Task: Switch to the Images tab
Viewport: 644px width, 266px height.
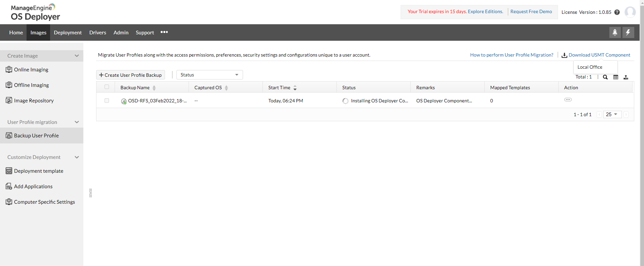Action: 38,33
